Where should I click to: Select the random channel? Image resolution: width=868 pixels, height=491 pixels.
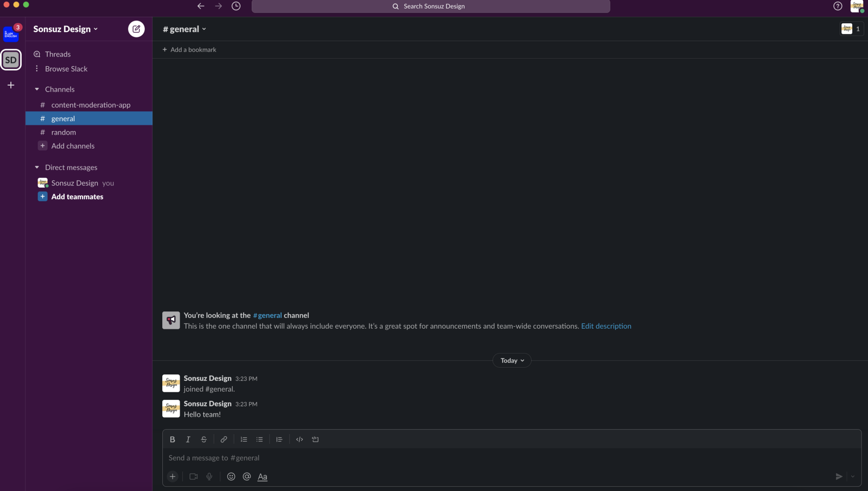coord(63,132)
